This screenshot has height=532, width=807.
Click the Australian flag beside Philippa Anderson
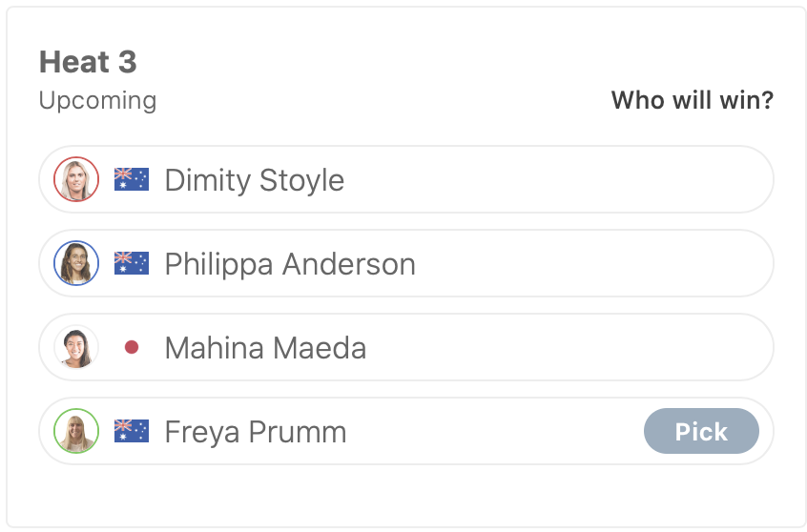pyautogui.click(x=132, y=263)
